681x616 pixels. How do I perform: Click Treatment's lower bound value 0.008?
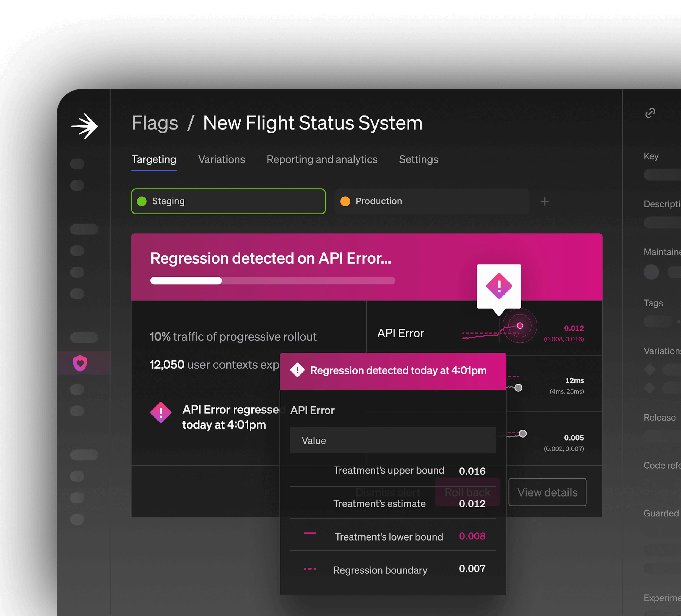click(472, 536)
